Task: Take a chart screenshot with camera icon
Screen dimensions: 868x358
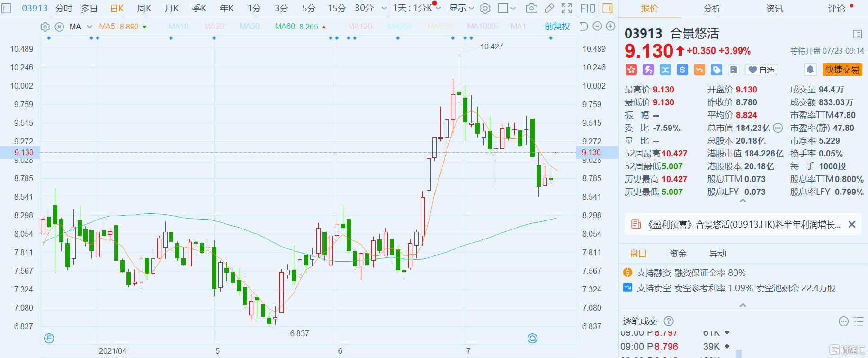Action: (x=531, y=8)
